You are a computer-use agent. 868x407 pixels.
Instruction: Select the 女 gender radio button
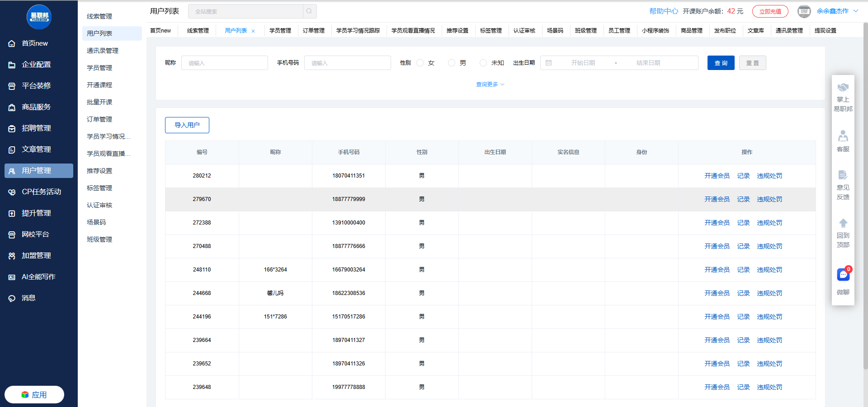coord(420,63)
